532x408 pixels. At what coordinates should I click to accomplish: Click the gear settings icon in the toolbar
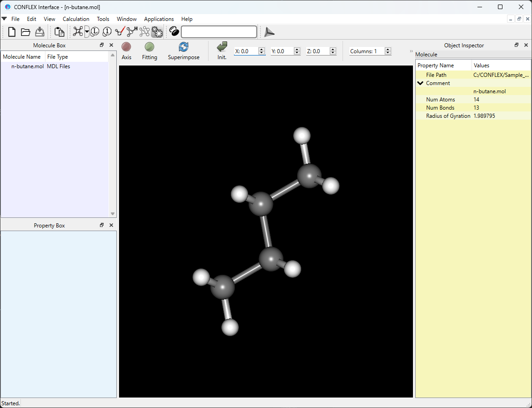pos(157,32)
